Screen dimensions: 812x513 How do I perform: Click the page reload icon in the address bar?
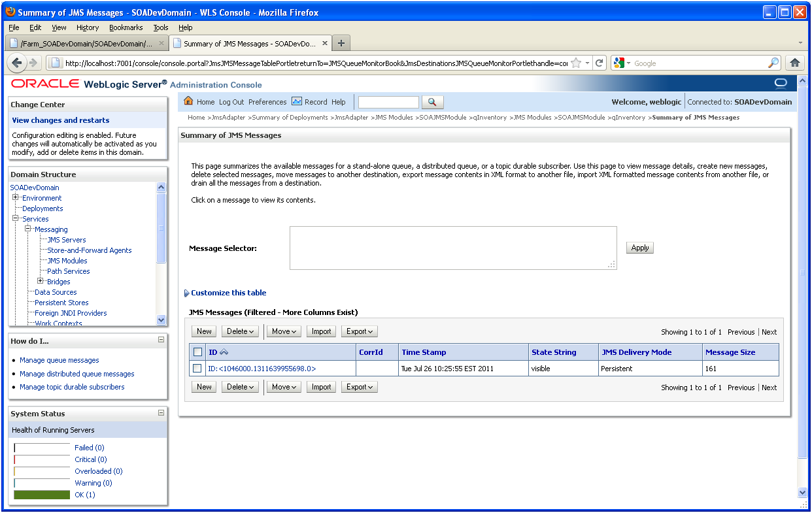tap(600, 63)
